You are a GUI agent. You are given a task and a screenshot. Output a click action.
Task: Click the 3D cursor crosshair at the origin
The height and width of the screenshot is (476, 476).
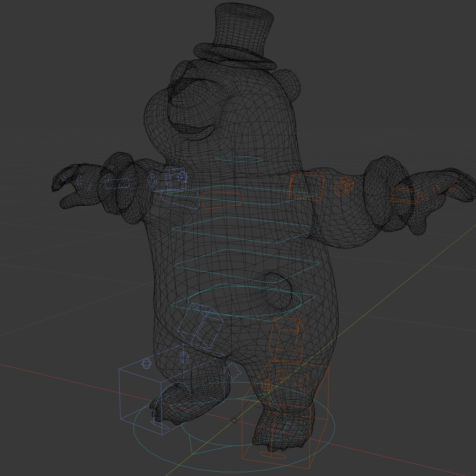[x=234, y=420]
